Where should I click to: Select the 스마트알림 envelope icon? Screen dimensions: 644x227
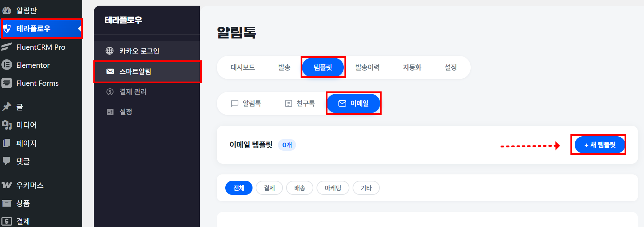[110, 71]
